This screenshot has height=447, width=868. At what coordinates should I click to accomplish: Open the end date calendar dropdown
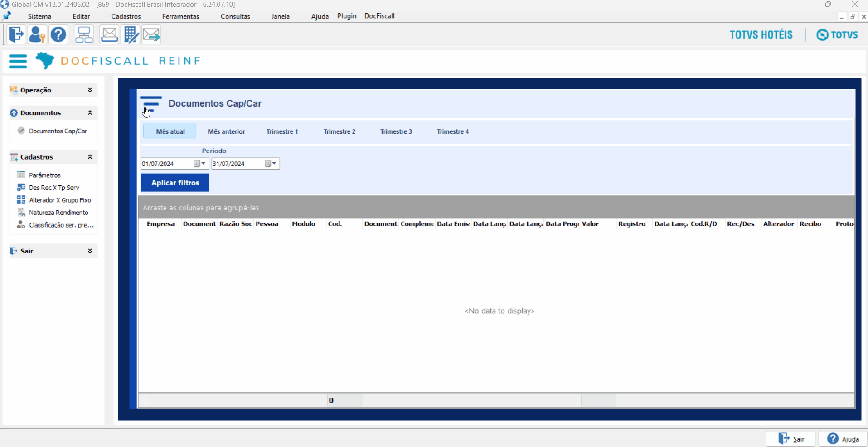[x=271, y=164]
